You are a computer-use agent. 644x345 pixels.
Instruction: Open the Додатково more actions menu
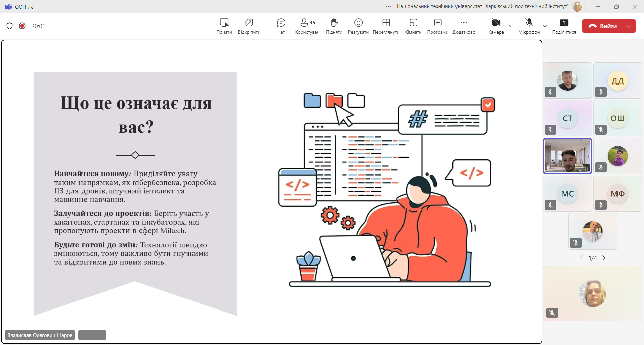pos(464,26)
